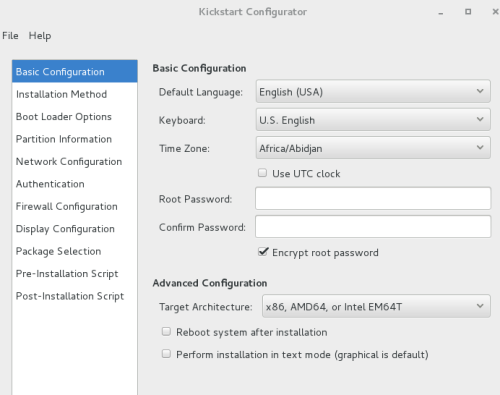Select Installation Method in the sidebar

75,94
